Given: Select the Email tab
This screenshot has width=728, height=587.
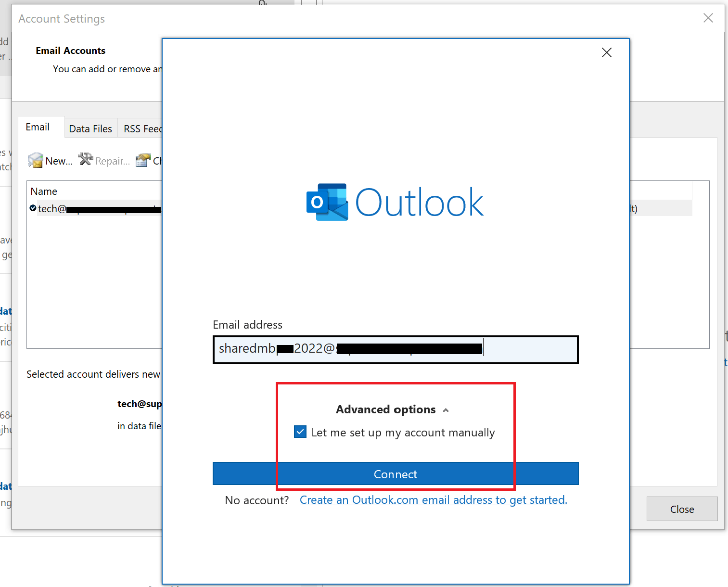Looking at the screenshot, I should pyautogui.click(x=37, y=127).
